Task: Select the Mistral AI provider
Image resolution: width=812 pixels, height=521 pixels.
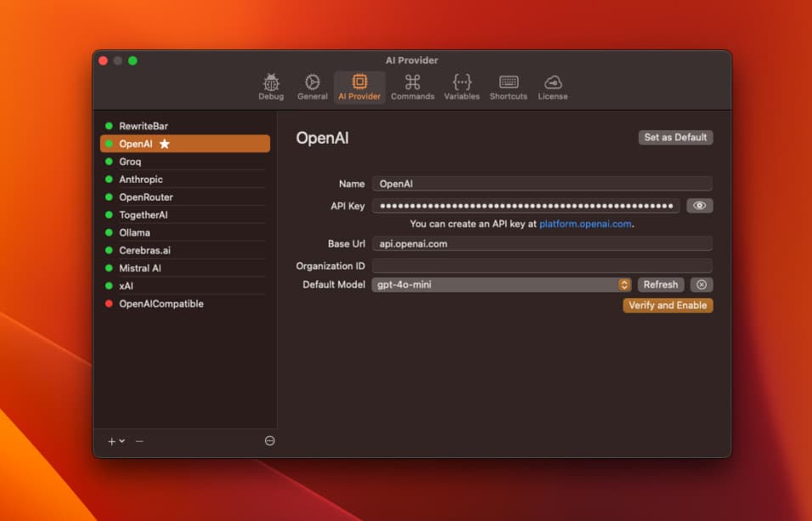Action: click(x=142, y=268)
